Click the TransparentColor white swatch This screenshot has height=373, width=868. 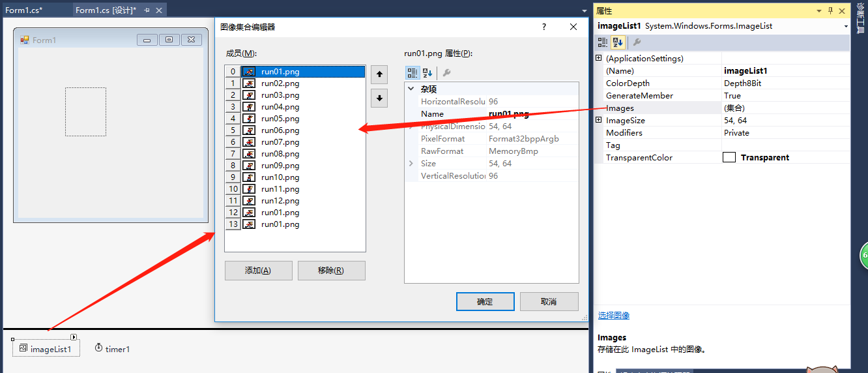729,157
